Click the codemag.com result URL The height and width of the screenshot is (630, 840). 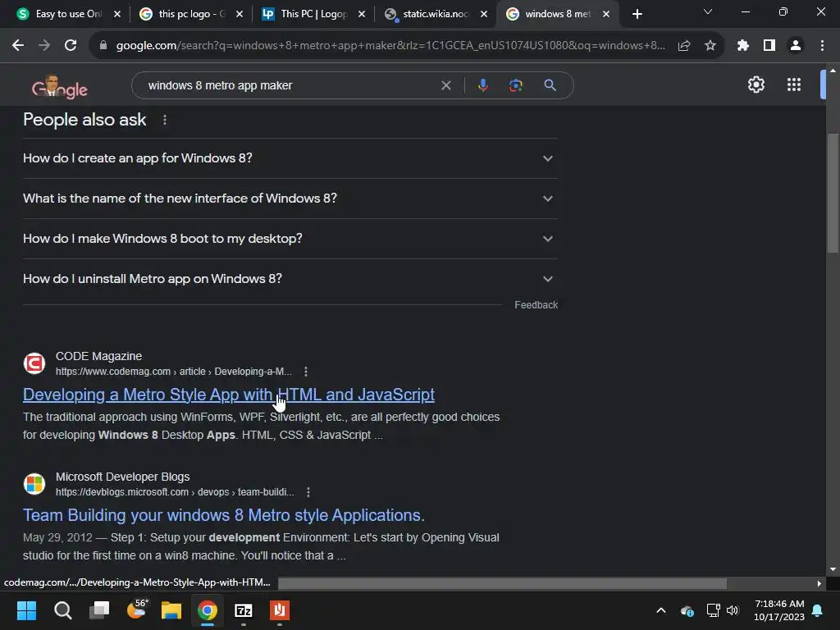(174, 372)
